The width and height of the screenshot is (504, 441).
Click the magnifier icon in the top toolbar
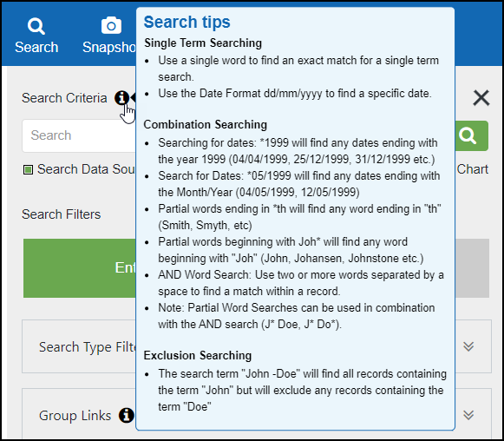point(36,26)
